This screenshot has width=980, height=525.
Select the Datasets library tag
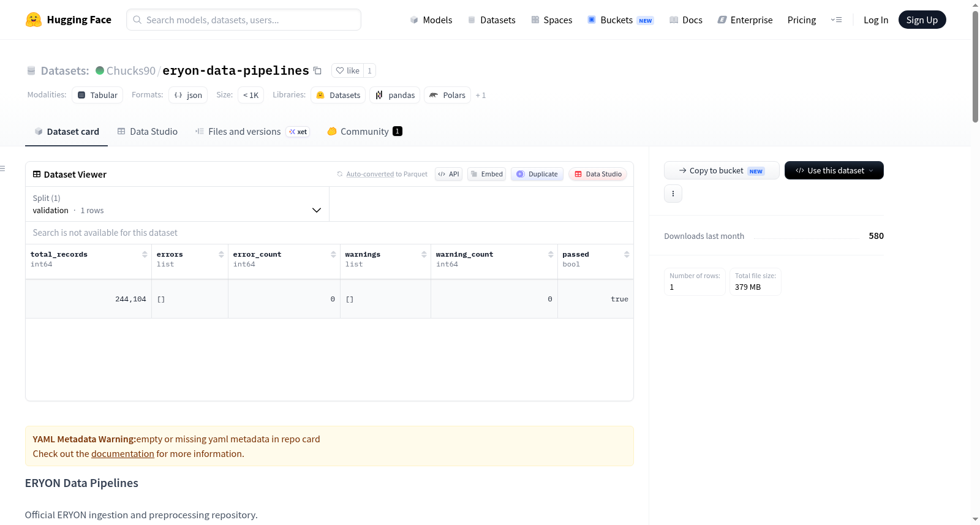point(338,95)
